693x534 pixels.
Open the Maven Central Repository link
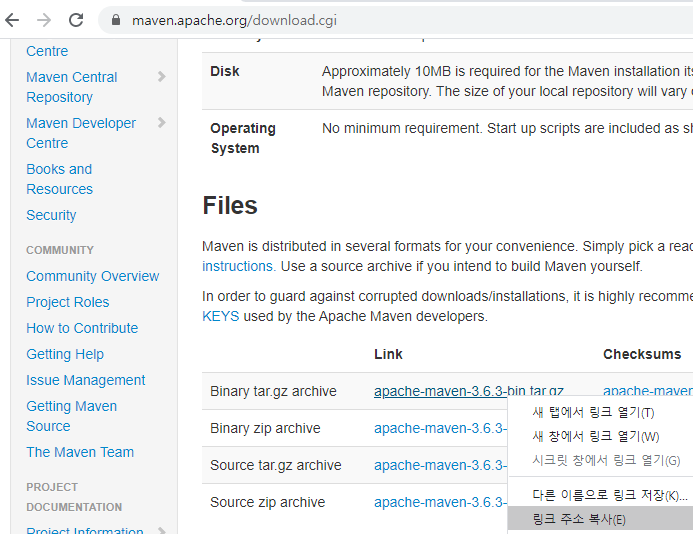click(72, 87)
